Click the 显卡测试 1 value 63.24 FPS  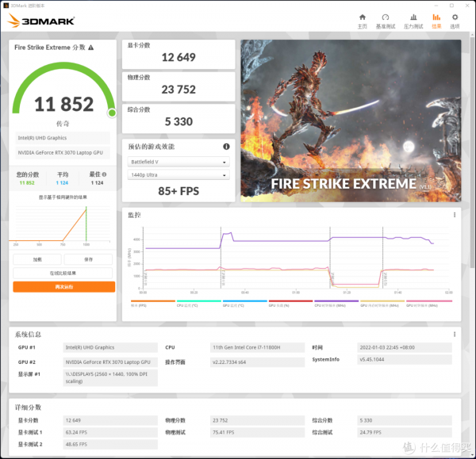pyautogui.click(x=110, y=432)
